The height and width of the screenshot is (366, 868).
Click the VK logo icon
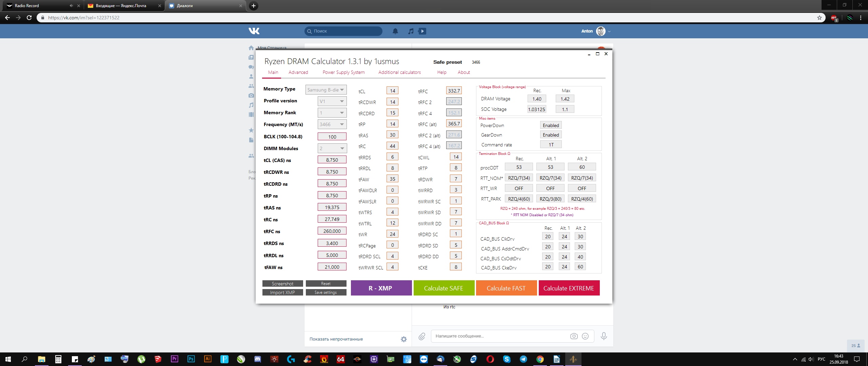coord(254,31)
